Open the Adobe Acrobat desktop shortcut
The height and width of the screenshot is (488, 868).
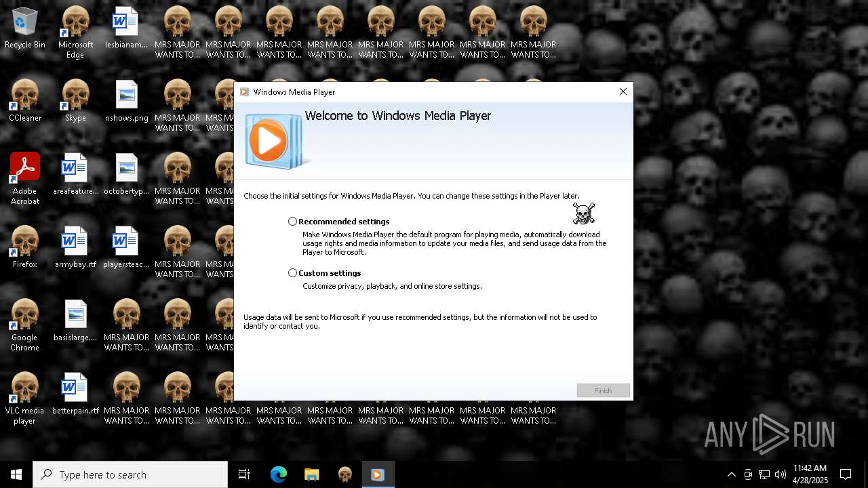[x=25, y=179]
